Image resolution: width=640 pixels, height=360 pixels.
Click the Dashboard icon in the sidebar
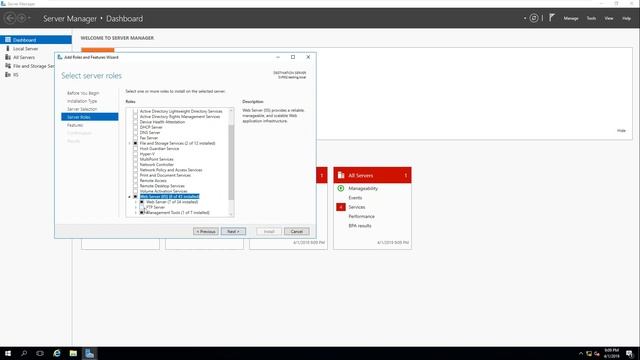tap(8, 40)
